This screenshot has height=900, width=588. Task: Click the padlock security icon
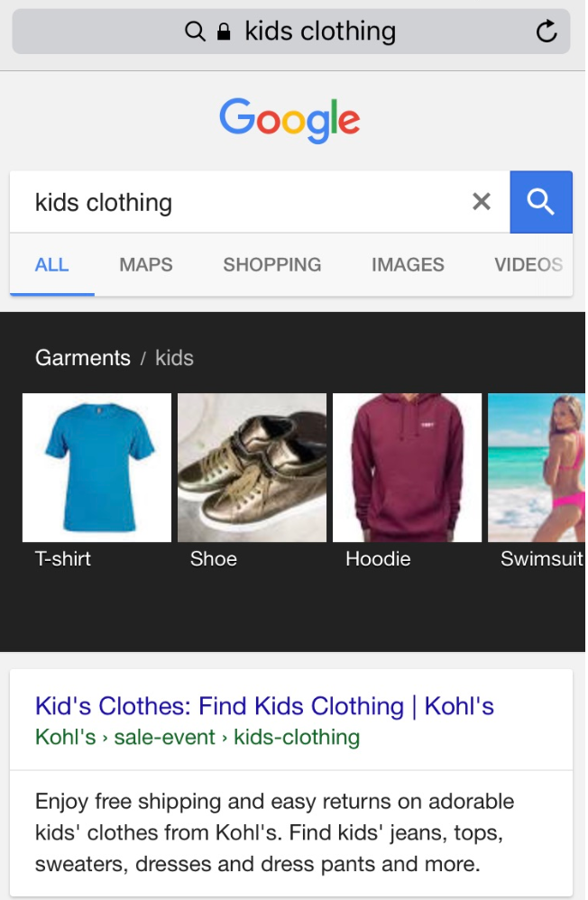[224, 32]
